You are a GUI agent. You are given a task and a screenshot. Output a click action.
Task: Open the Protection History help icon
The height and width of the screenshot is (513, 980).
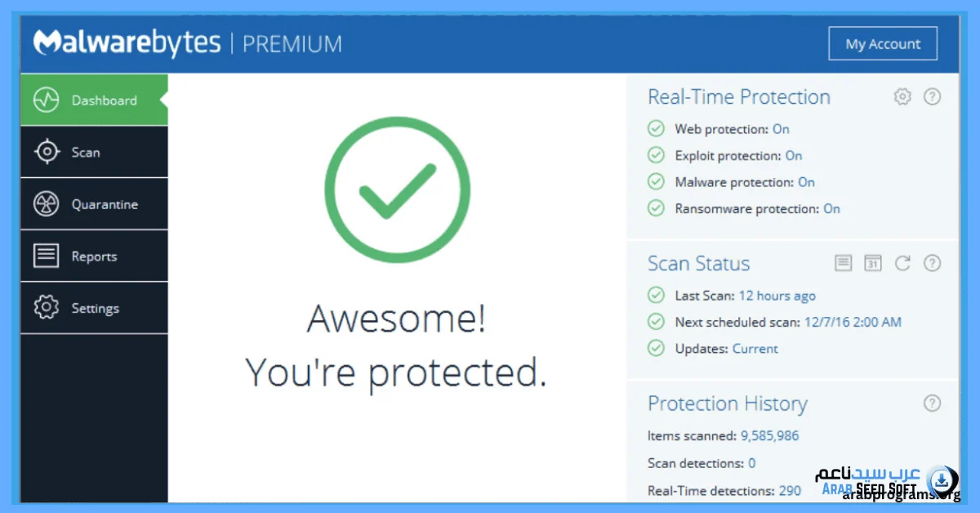pos(932,403)
